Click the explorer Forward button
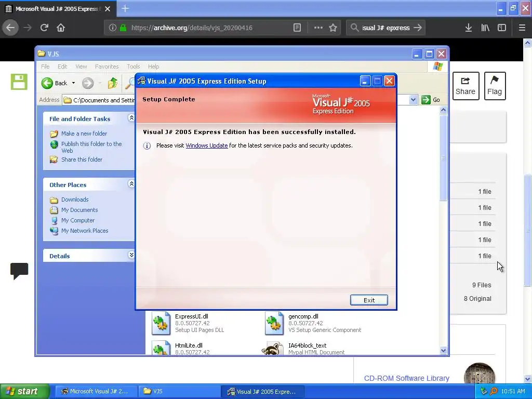The height and width of the screenshot is (399, 532). pyautogui.click(x=88, y=83)
